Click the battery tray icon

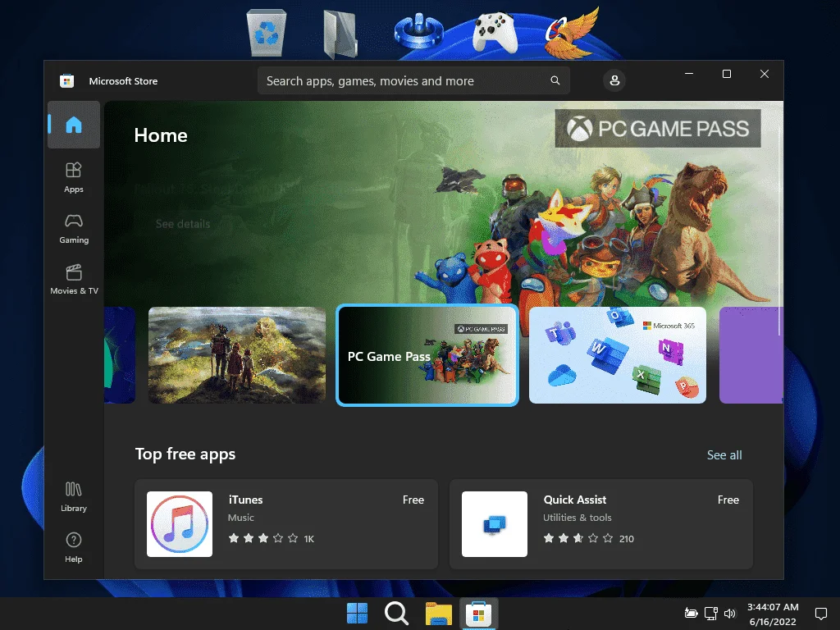(691, 614)
